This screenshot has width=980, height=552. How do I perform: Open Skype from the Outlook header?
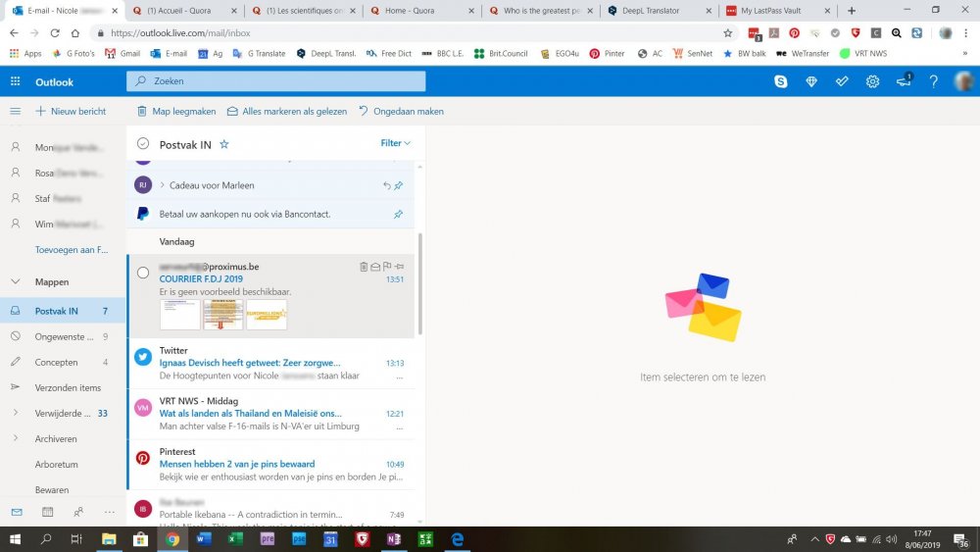point(781,81)
